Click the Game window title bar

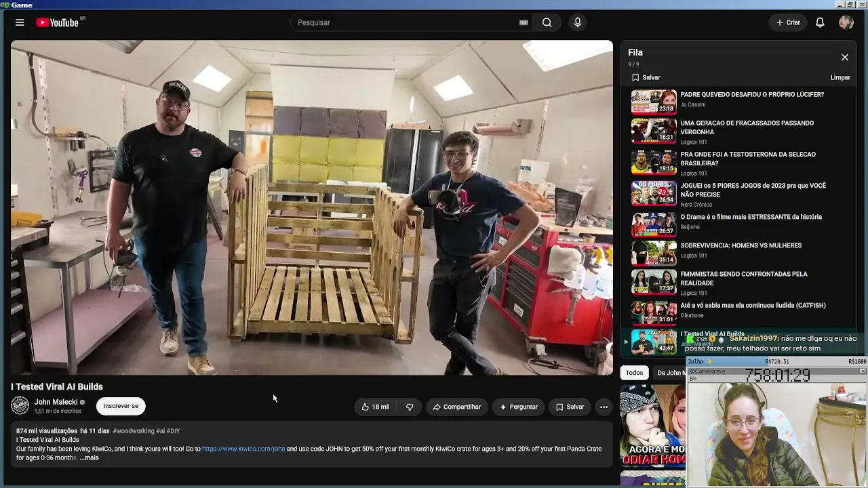(434, 5)
